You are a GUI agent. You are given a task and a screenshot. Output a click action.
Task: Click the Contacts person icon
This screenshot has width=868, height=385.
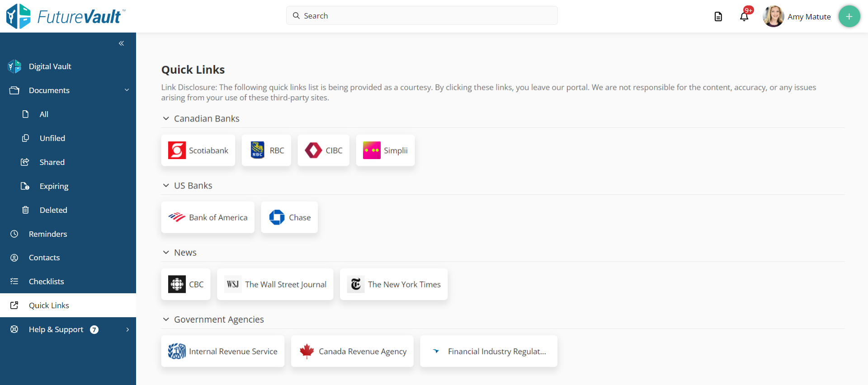pyautogui.click(x=14, y=258)
